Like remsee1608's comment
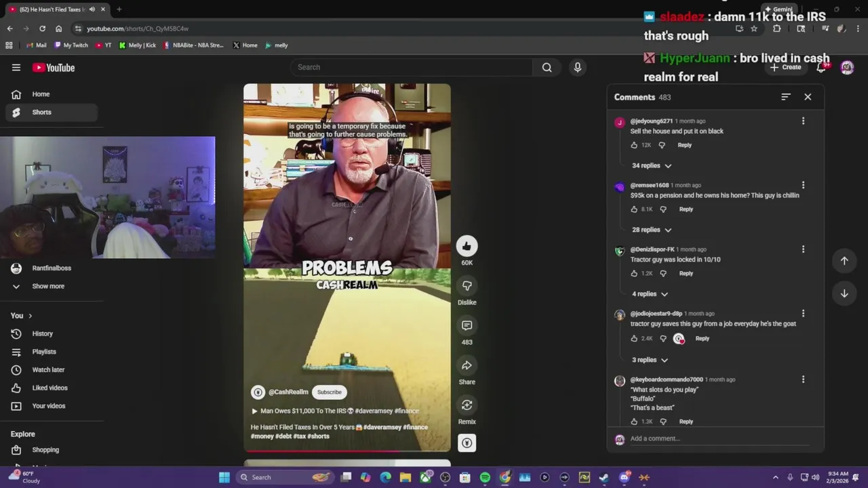Screen dimensions: 868x488 [x=634, y=209]
